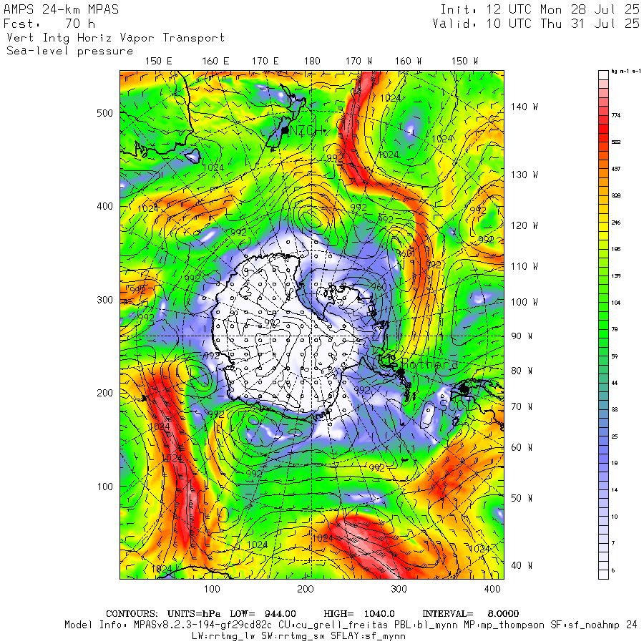Screen dimensions: 644x644
Task: Click the '60 W' longitude label
Action: [x=522, y=447]
